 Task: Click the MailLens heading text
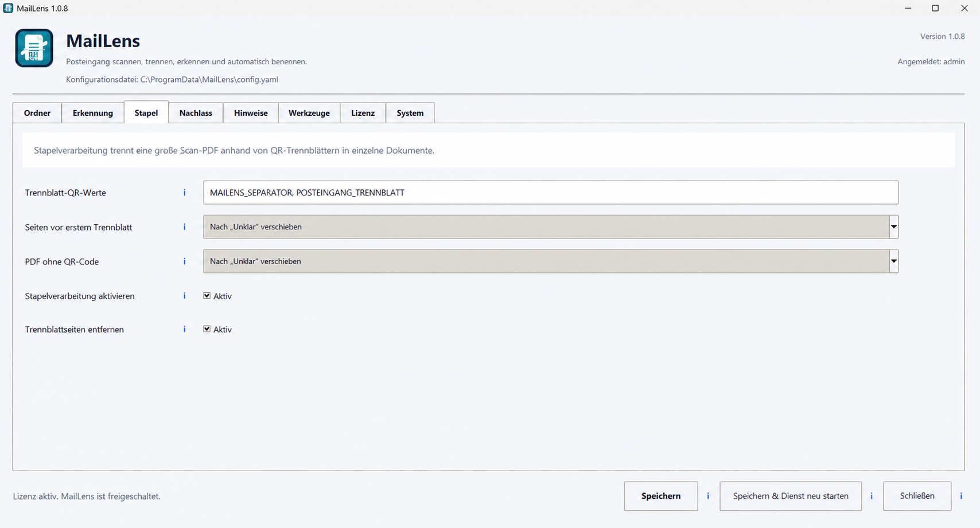[103, 41]
